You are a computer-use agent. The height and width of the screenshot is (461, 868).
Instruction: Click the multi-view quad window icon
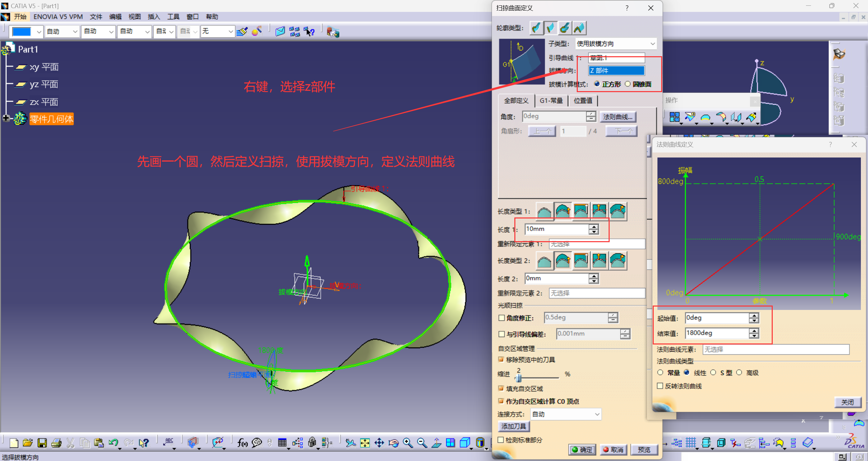tap(450, 443)
